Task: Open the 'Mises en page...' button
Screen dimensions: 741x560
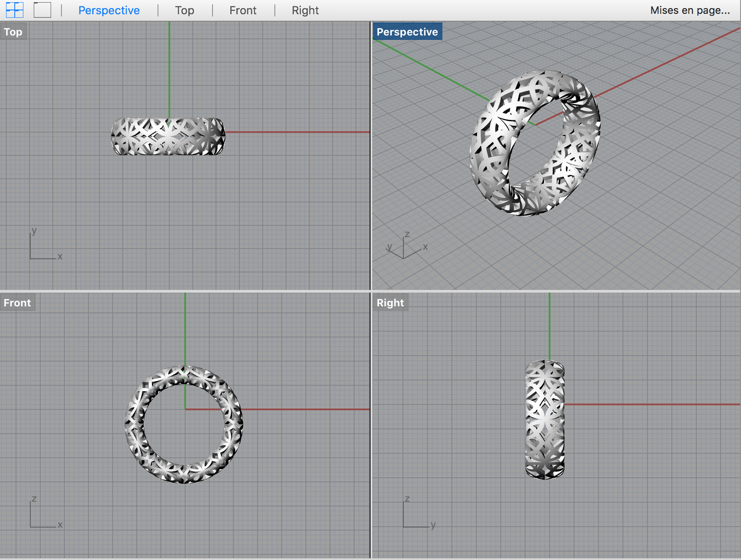Action: click(x=689, y=10)
